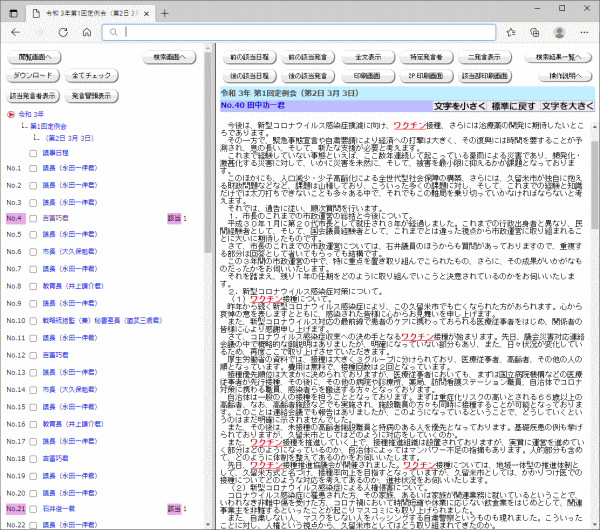Image resolution: width=600 pixels, height=530 pixels.
Task: Show full text with 全文表示
Action: 368,57
